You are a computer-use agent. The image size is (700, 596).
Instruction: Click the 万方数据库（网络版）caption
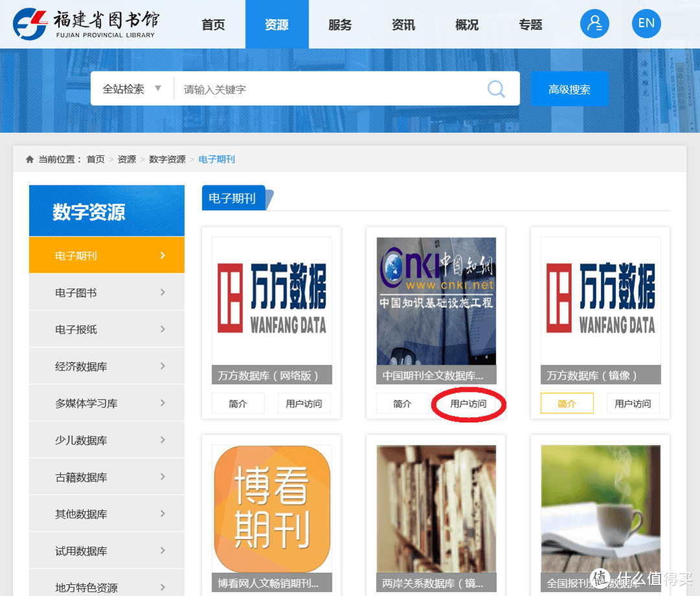tap(272, 375)
